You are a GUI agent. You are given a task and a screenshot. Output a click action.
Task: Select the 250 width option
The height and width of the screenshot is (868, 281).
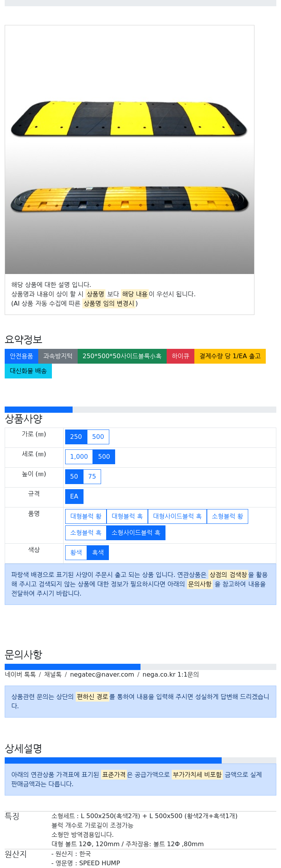click(76, 437)
